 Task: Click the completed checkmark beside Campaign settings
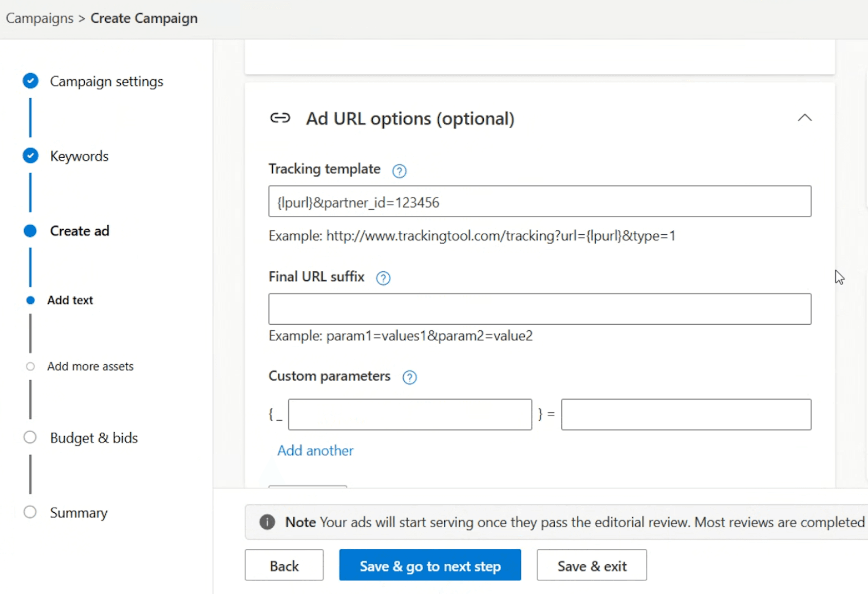click(30, 81)
